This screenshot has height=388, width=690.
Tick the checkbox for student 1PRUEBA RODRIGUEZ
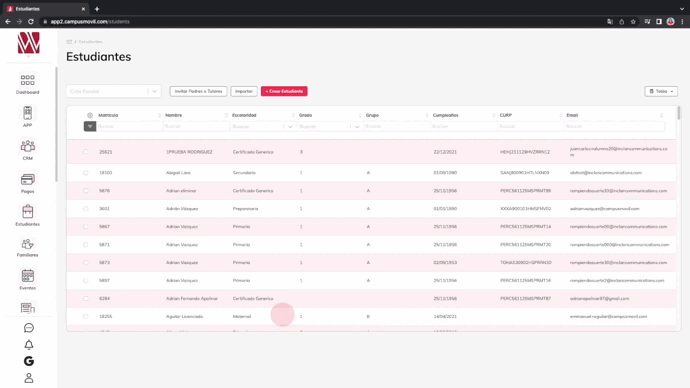click(x=85, y=152)
